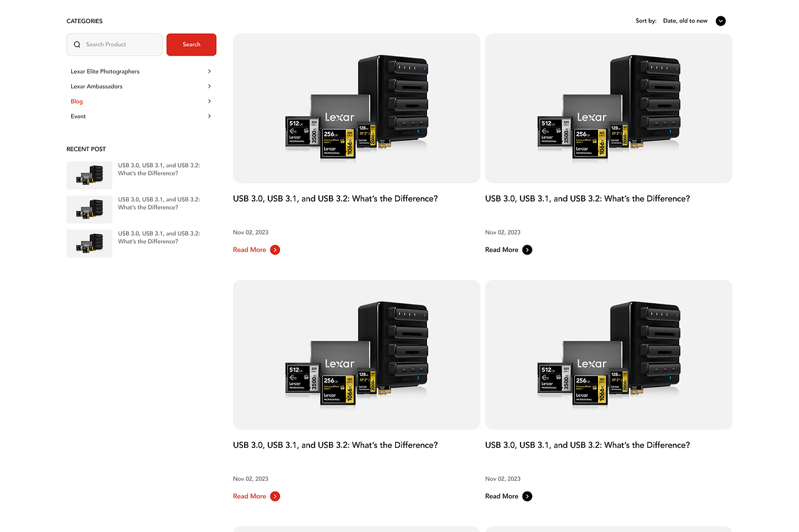The image size is (799, 532).
Task: Click the magnifier icon in search field
Action: [77, 45]
